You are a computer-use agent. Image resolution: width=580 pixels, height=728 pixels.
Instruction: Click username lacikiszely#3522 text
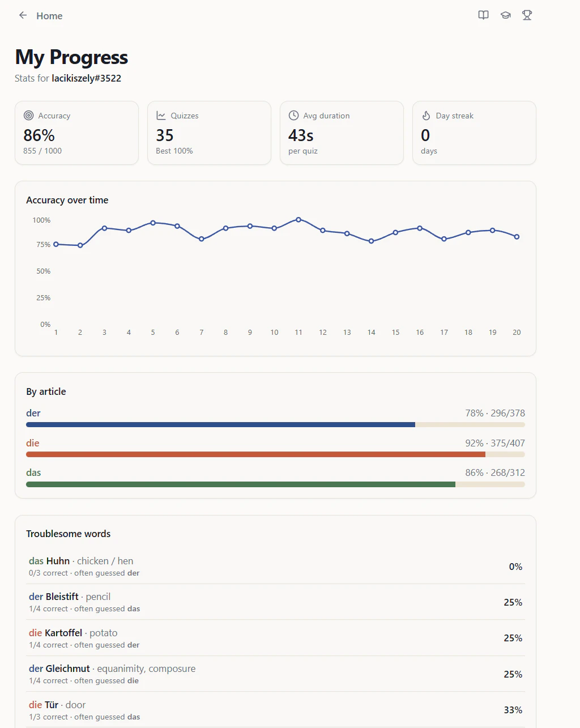[x=86, y=78]
